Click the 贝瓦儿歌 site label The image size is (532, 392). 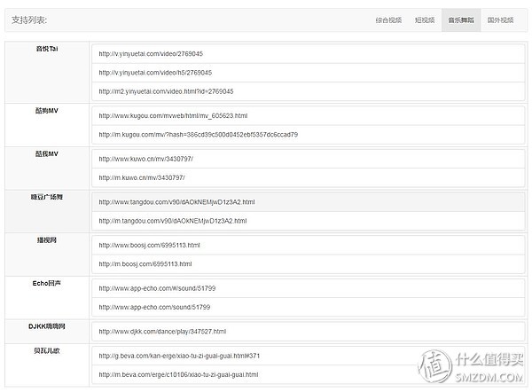coord(47,350)
